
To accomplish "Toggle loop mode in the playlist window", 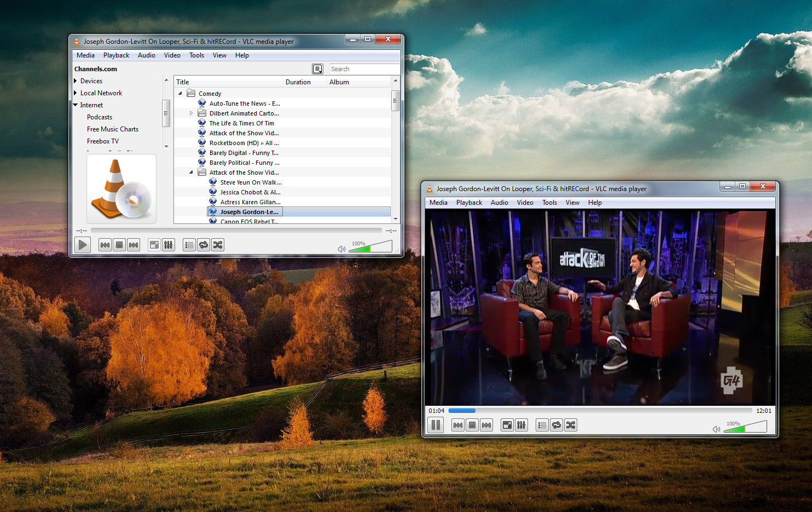I will tap(204, 245).
